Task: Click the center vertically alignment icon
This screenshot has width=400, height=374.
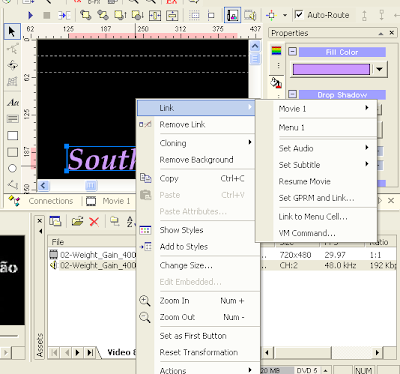Action: click(172, 15)
